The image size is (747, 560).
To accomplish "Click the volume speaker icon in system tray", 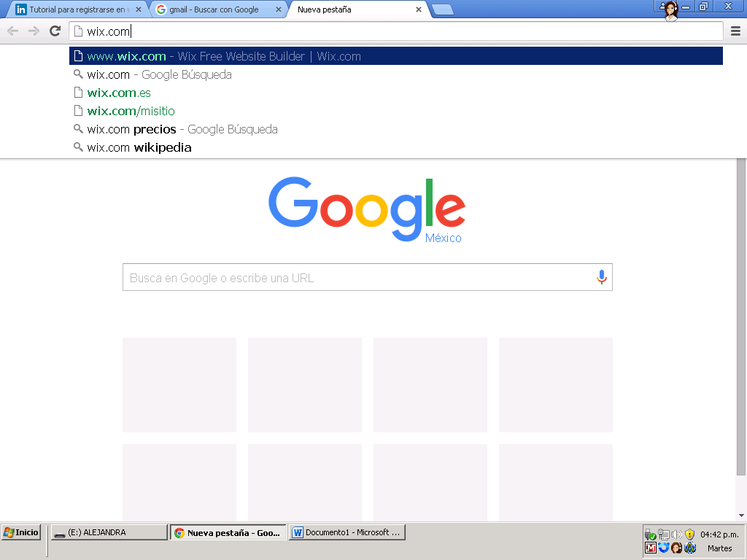I will click(677, 534).
